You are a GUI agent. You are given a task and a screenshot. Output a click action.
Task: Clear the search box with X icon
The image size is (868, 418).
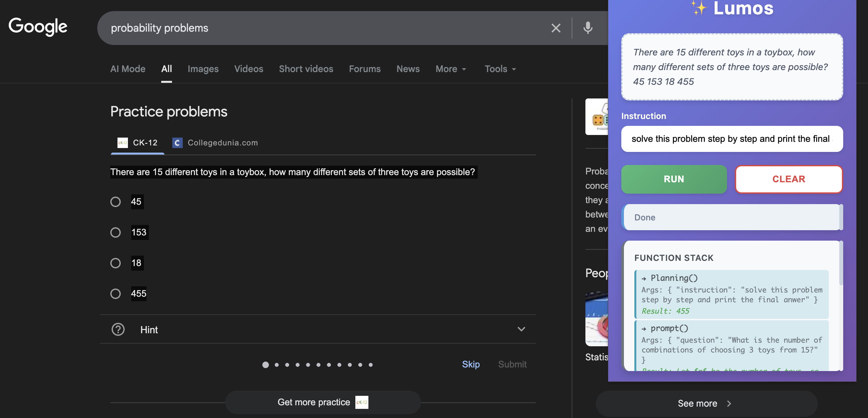coord(556,28)
